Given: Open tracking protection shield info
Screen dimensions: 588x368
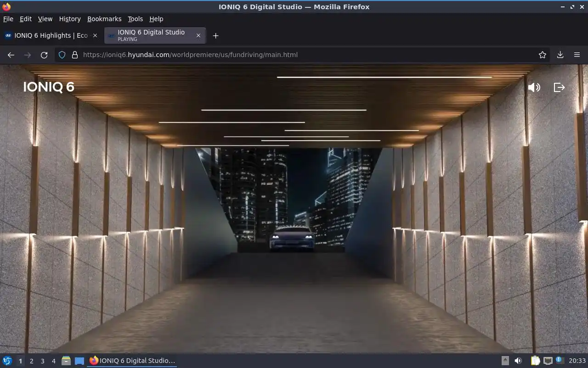Looking at the screenshot, I should [62, 55].
